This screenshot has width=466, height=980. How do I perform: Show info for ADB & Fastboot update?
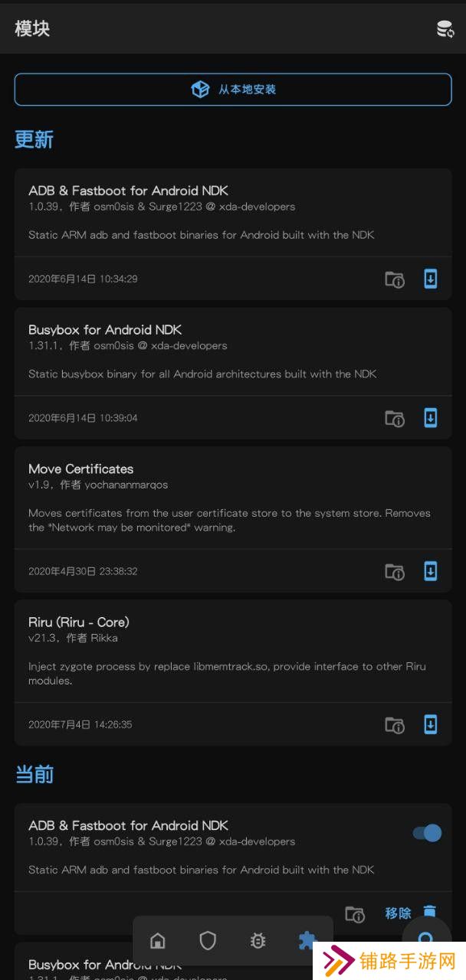pyautogui.click(x=394, y=279)
